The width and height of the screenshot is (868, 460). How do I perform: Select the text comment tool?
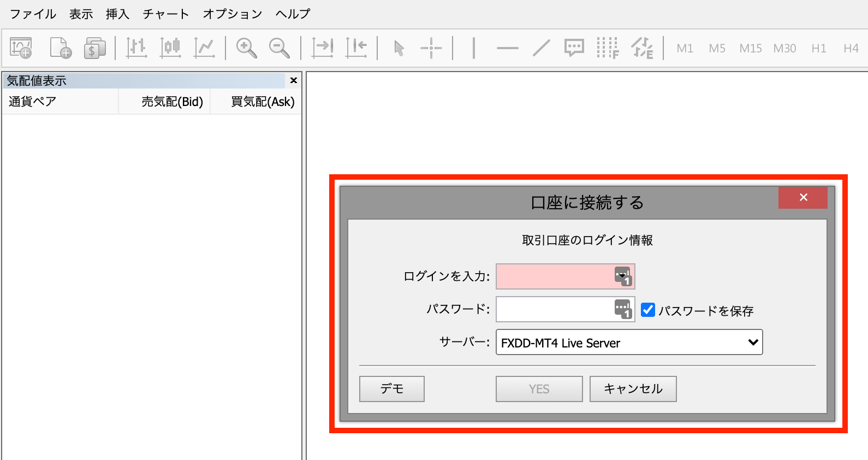[x=574, y=48]
